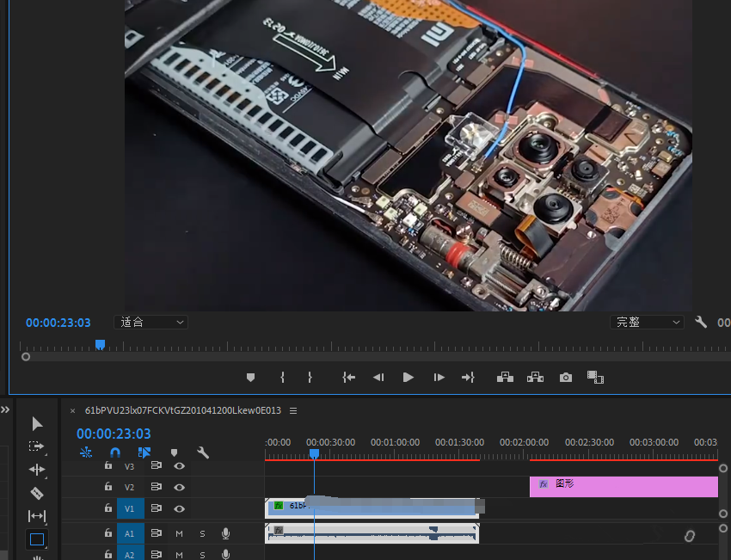Click the program monitor playhead marker

click(100, 344)
